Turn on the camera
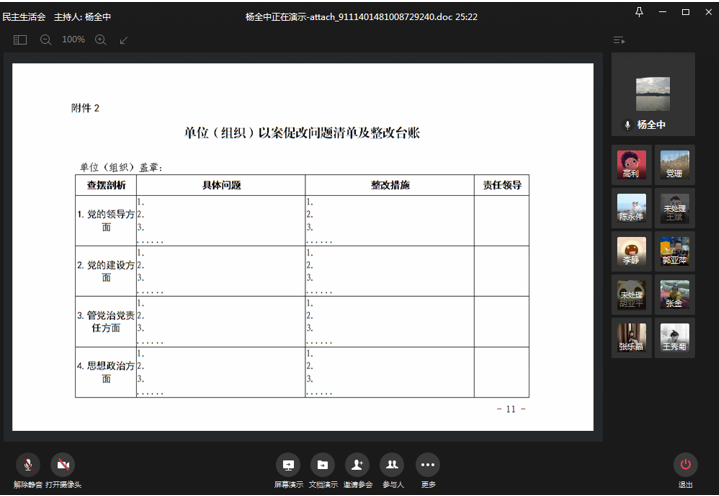 tap(62, 465)
